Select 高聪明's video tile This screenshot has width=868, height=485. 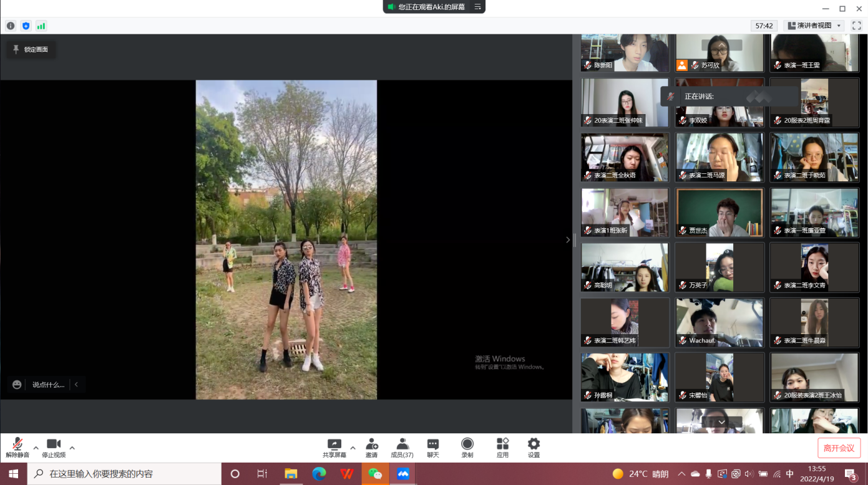[x=625, y=267]
